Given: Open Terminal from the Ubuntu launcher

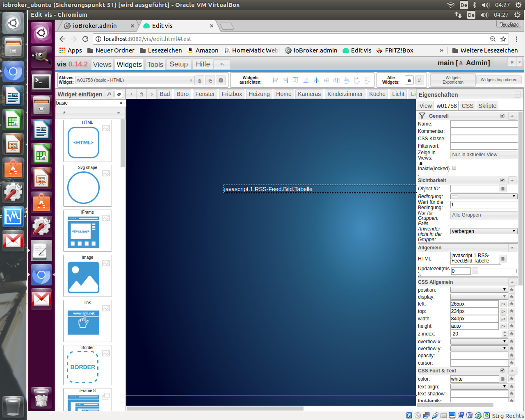Looking at the screenshot, I should (x=41, y=81).
